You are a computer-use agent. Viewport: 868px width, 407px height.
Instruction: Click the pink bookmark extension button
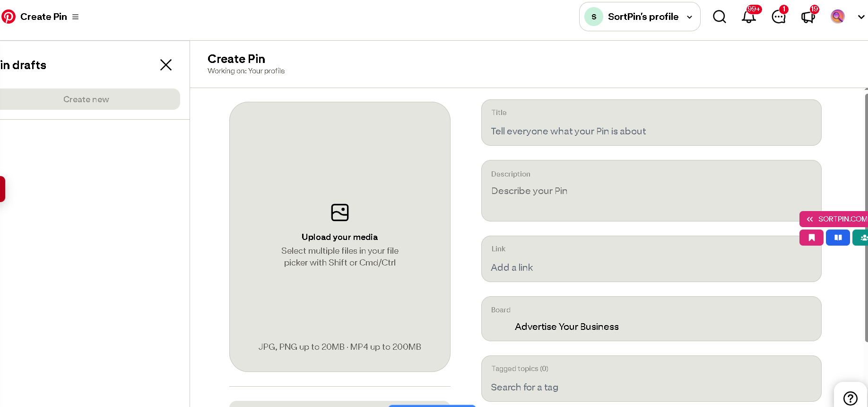(811, 238)
